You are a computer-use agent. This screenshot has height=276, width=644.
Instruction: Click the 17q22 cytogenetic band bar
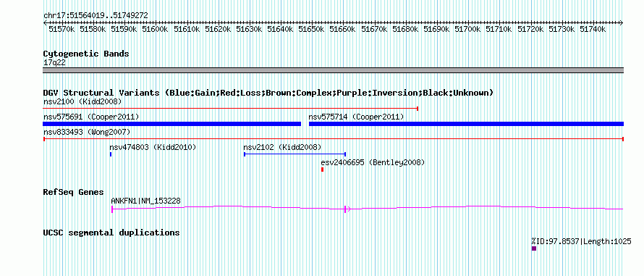pos(334,70)
